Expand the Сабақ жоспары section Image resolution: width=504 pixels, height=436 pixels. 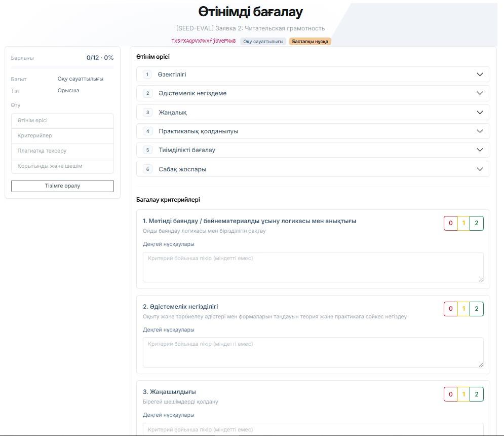tap(313, 169)
